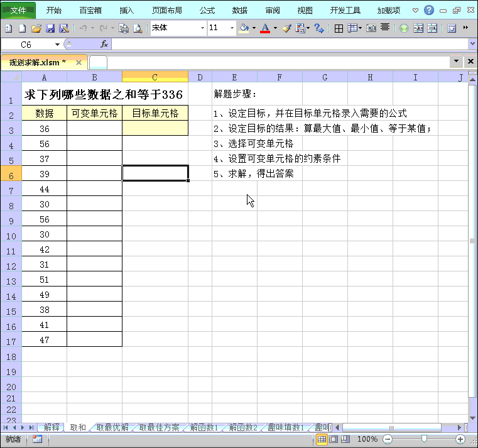Click the column C header
Screen dimensions: 478x448
pos(155,77)
